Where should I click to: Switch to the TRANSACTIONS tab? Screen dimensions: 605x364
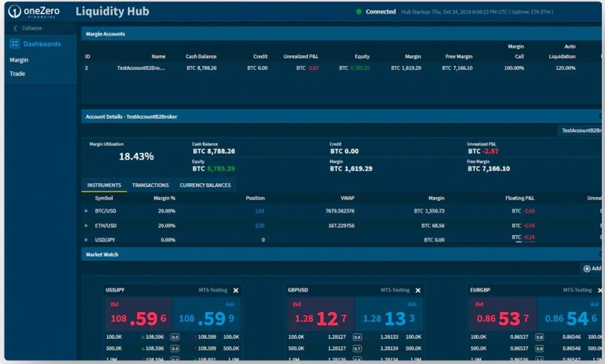click(x=151, y=185)
